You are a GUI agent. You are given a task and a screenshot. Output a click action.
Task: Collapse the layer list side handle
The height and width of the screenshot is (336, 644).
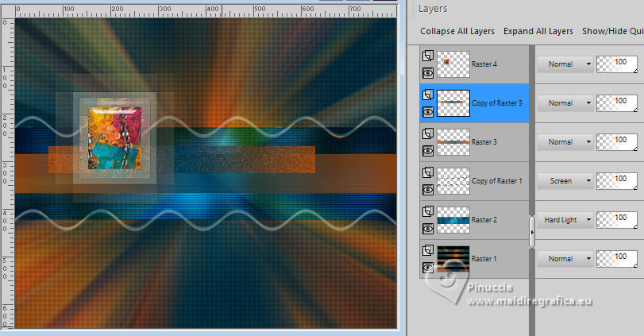tap(532, 232)
